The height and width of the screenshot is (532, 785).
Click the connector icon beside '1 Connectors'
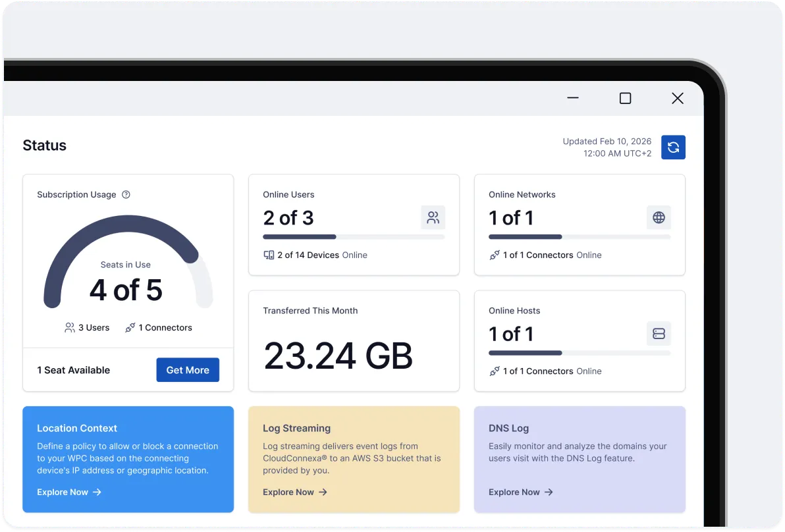click(129, 327)
